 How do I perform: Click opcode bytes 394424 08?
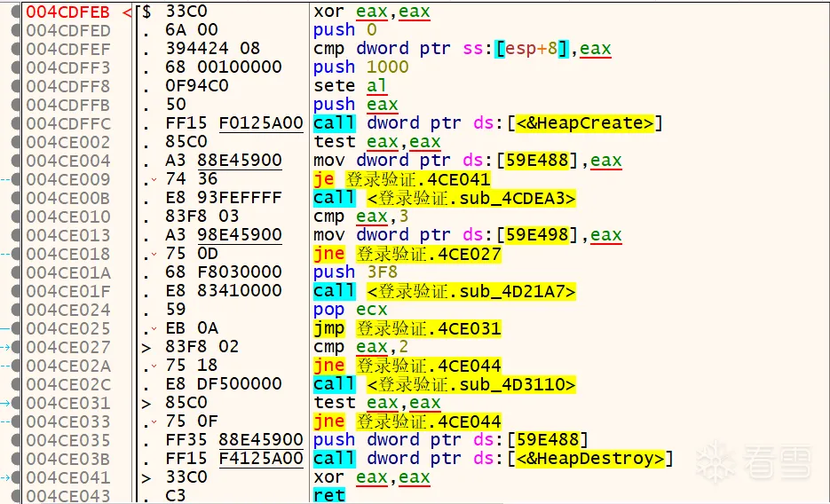pos(213,49)
